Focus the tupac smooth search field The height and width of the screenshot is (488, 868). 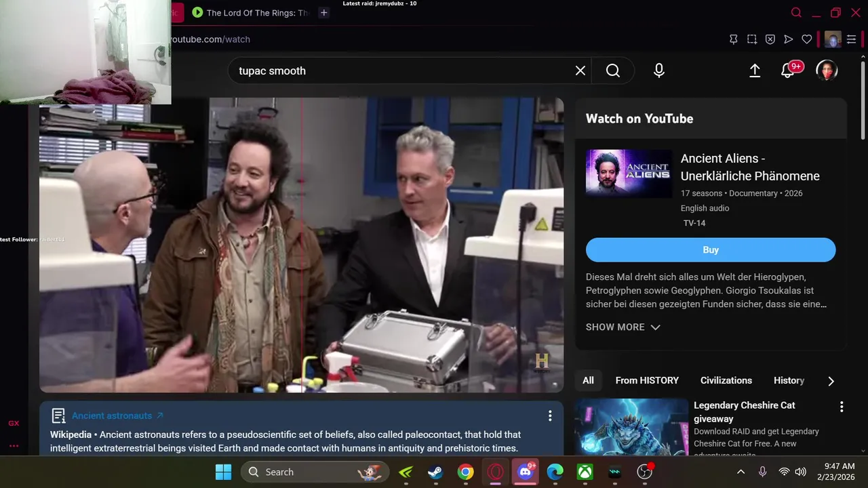coord(403,70)
